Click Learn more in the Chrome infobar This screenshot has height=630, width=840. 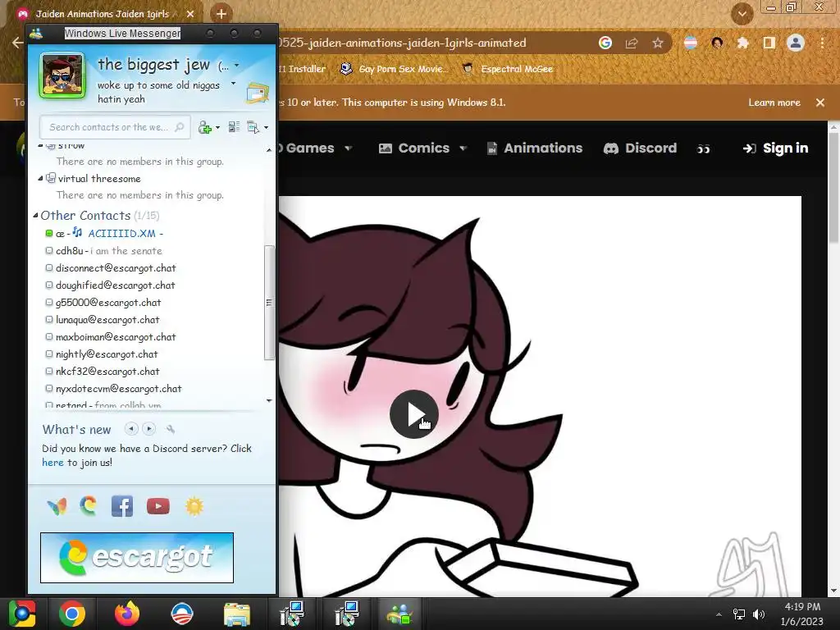point(774,103)
